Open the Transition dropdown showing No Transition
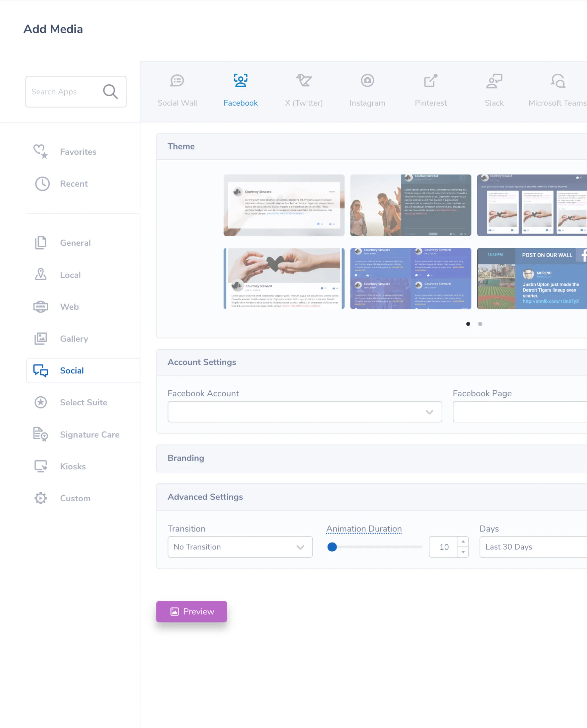Screen dimensions: 587x728 click(x=240, y=547)
